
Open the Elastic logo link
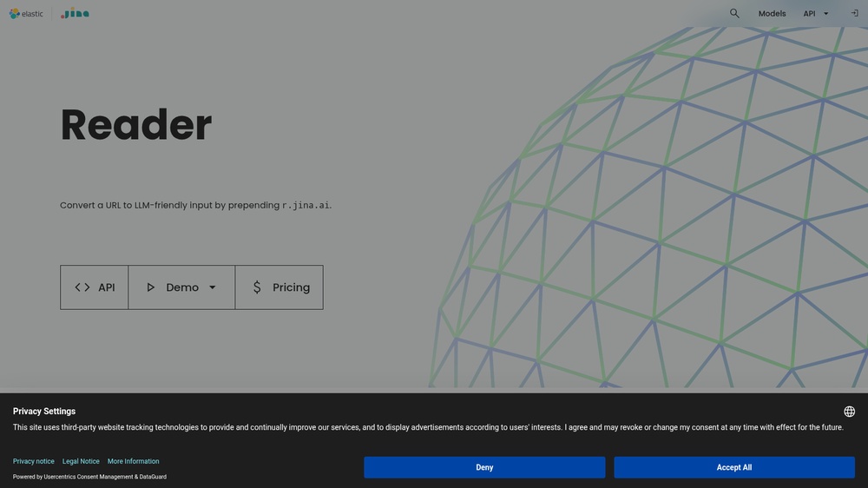coord(26,13)
